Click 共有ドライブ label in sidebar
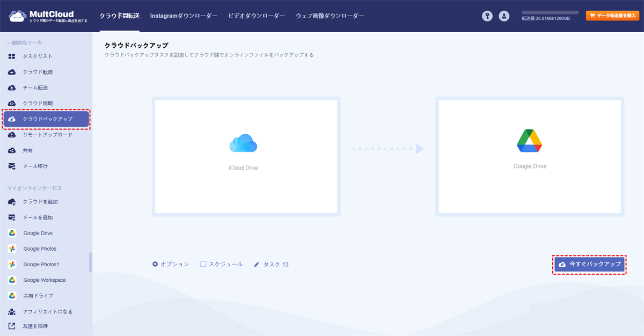The width and height of the screenshot is (644, 336). tap(38, 296)
